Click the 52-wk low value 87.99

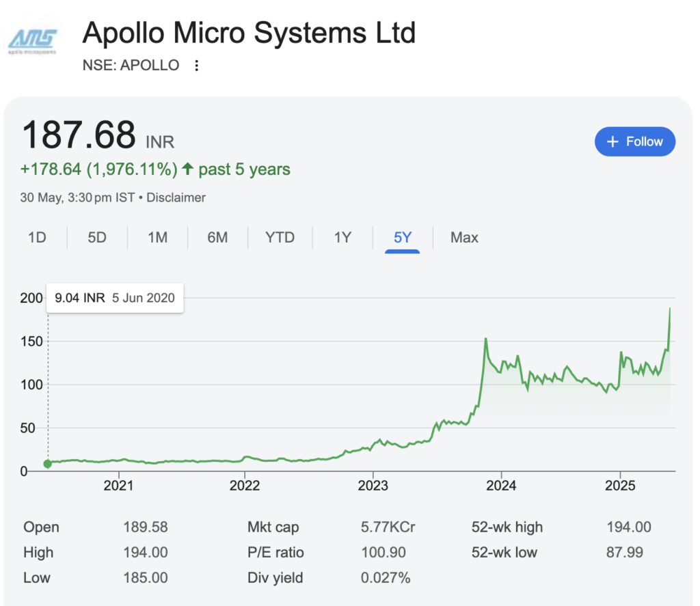625,553
